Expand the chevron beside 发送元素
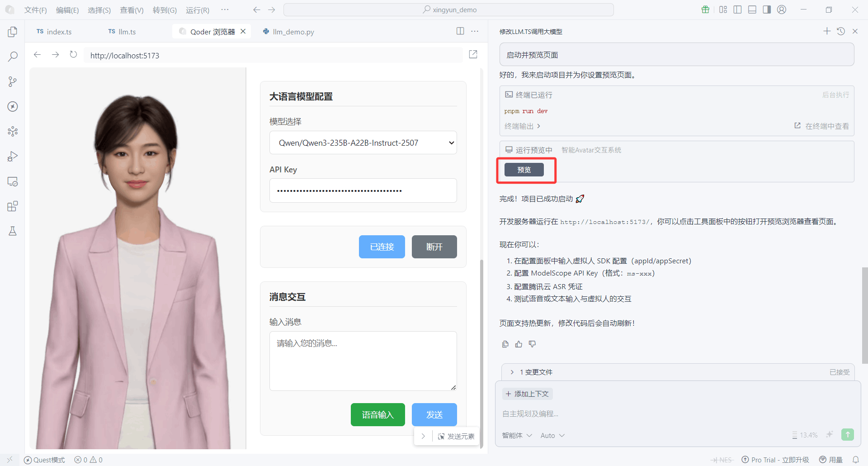The width and height of the screenshot is (868, 466). coord(423,436)
